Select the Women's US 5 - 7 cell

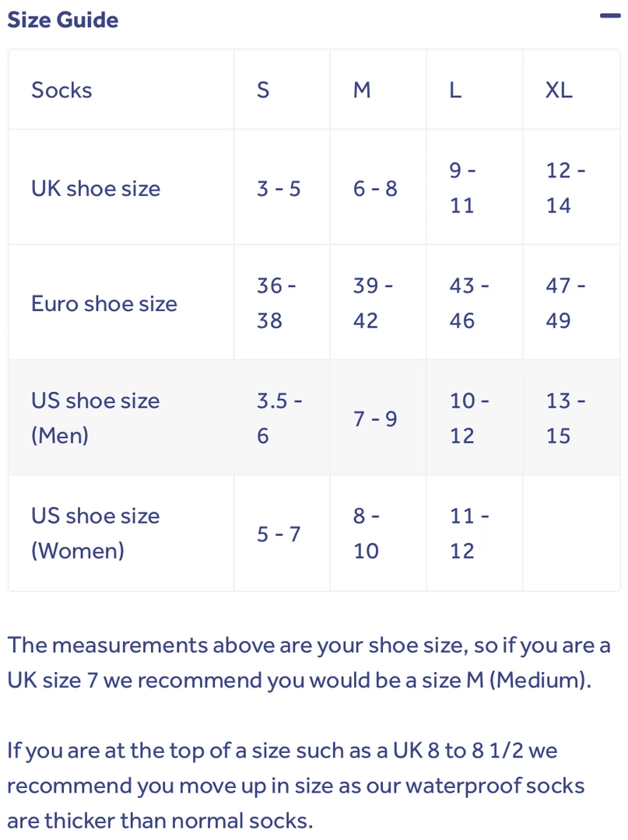click(279, 534)
